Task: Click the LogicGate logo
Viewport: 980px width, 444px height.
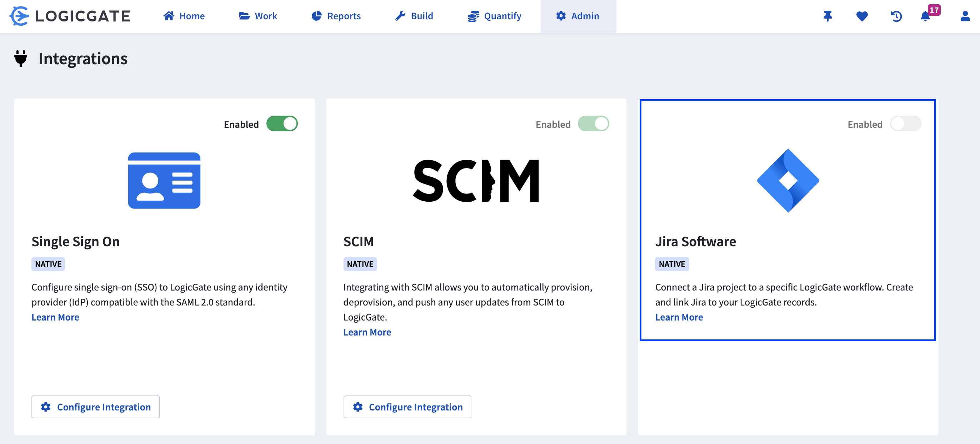Action: pos(70,16)
